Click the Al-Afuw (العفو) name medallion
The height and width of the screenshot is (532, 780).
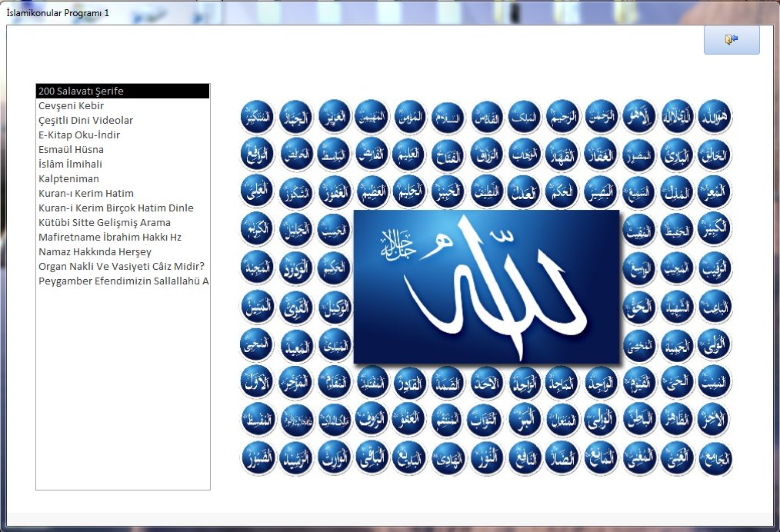[x=411, y=419]
